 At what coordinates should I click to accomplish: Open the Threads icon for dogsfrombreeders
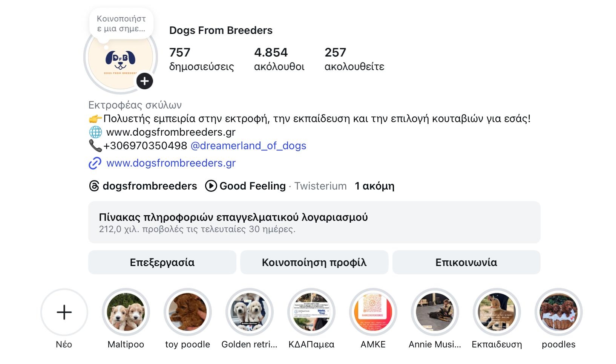pos(94,186)
